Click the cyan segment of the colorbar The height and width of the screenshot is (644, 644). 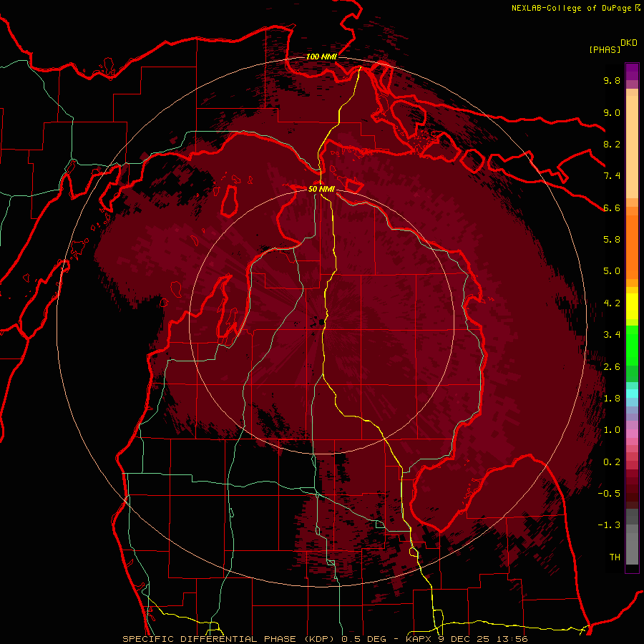632,393
